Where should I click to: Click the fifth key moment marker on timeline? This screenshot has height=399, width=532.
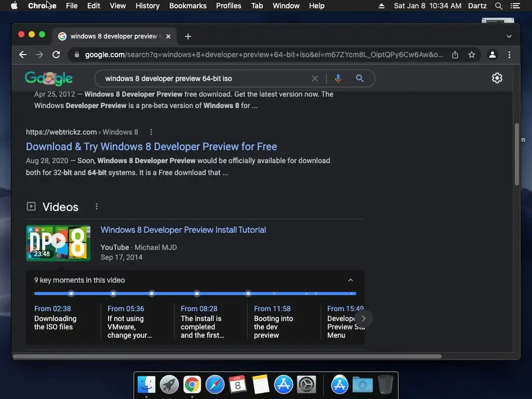tap(248, 293)
